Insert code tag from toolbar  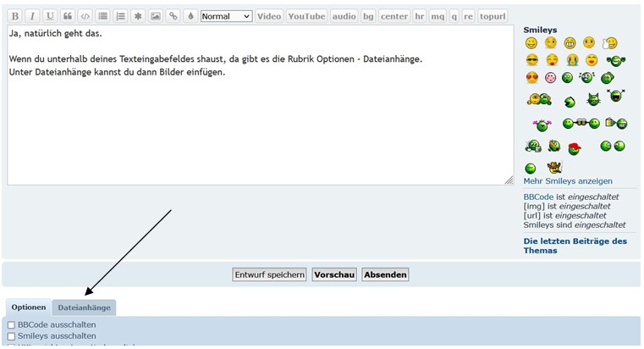(x=85, y=16)
